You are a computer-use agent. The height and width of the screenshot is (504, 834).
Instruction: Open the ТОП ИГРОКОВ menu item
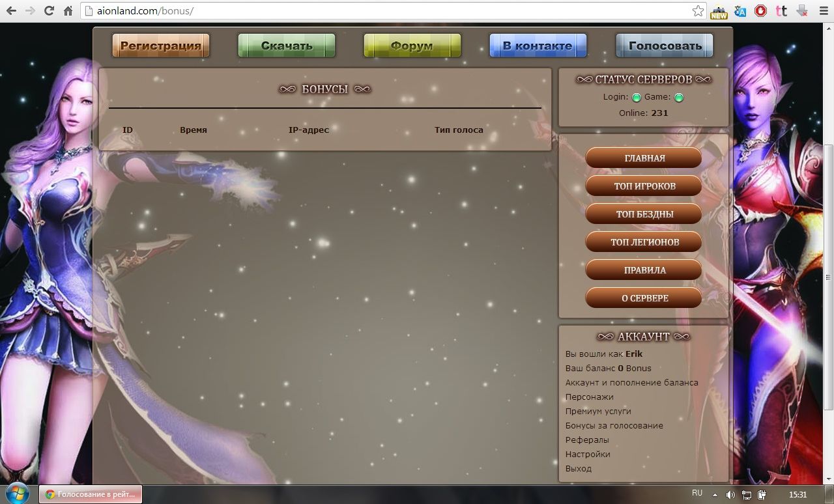(644, 186)
